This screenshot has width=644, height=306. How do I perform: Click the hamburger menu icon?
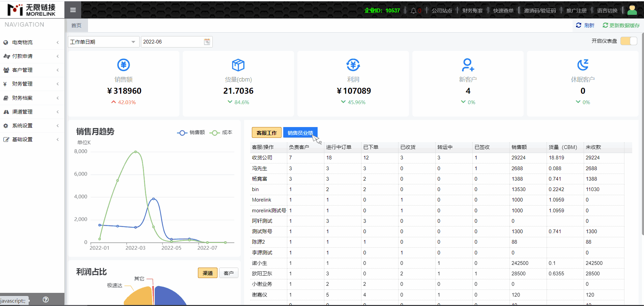point(73,10)
